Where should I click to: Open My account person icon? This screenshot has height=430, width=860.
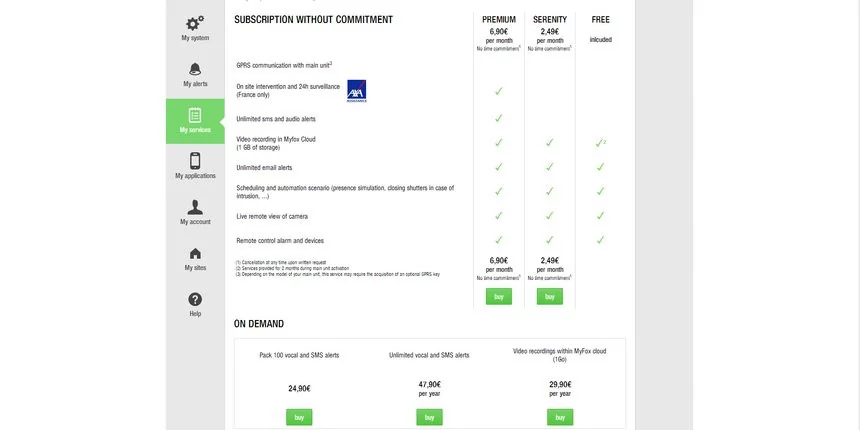point(195,207)
